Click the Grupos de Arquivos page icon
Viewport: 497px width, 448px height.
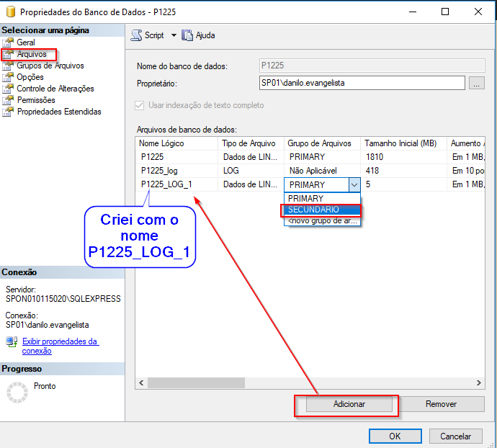8,66
